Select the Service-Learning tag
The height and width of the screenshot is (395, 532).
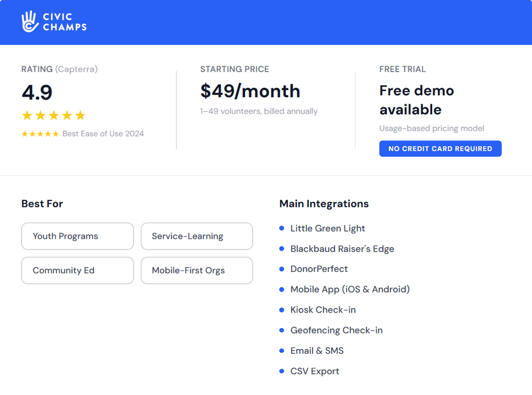(x=197, y=236)
